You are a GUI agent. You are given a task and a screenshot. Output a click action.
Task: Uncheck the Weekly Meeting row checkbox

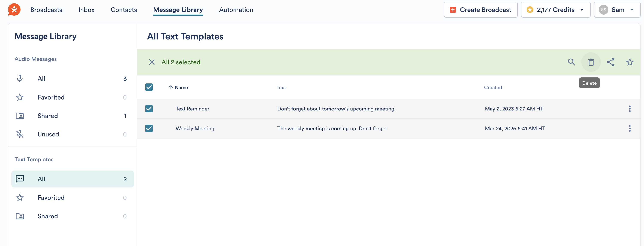click(x=149, y=128)
